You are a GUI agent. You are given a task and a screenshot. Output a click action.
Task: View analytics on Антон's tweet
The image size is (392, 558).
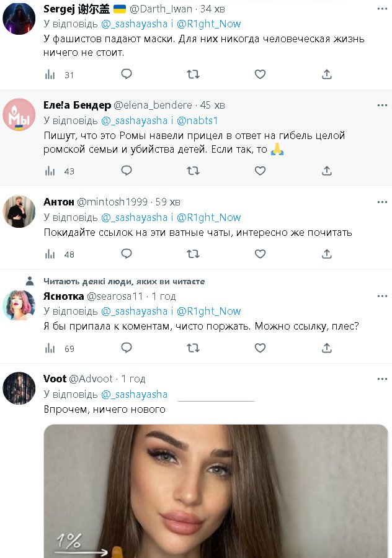[50, 254]
